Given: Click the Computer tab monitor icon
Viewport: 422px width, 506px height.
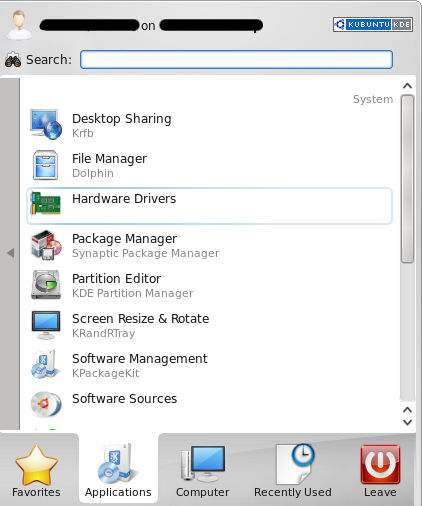Looking at the screenshot, I should tap(202, 463).
